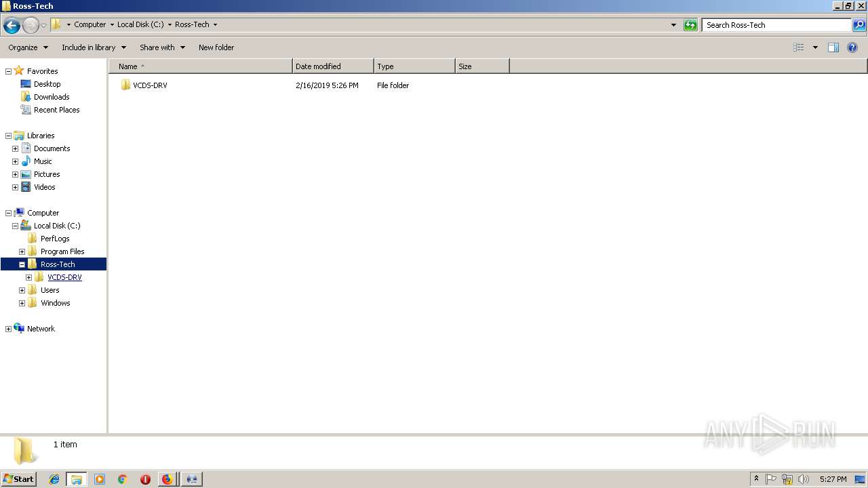
Task: Click the Windows Explorer taskbar icon
Action: click(76, 479)
